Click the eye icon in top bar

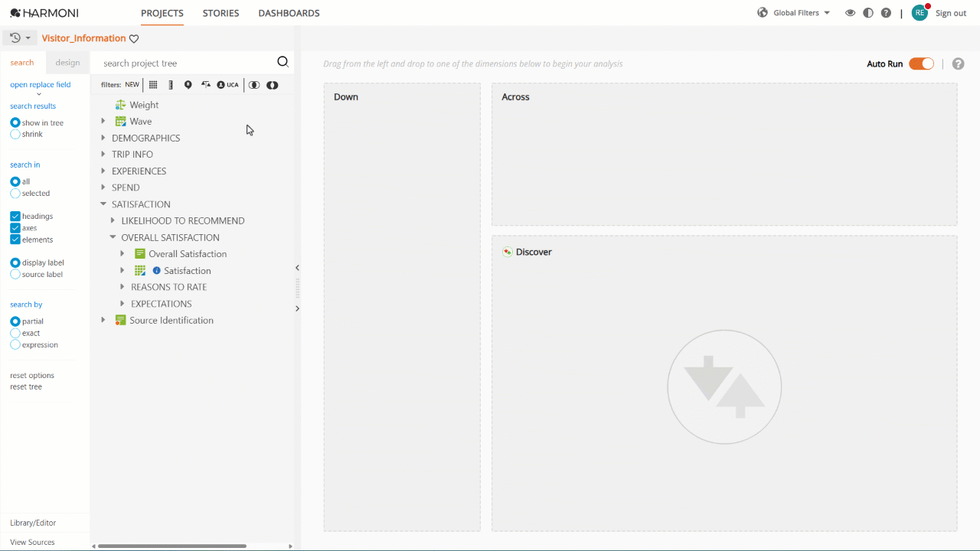850,13
